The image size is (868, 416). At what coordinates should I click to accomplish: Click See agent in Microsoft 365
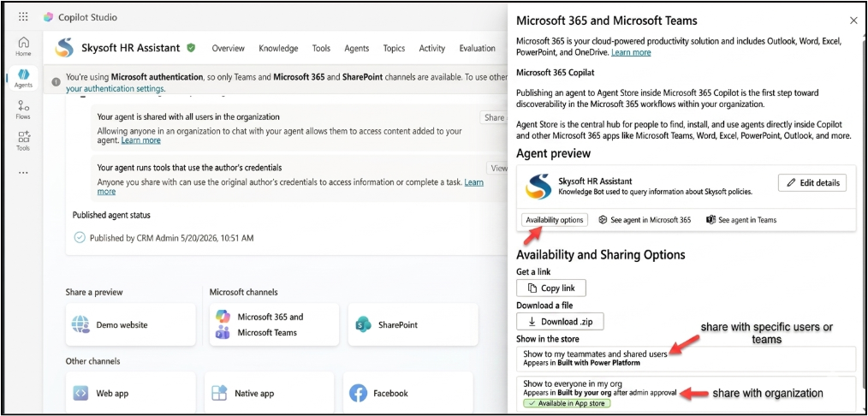tap(645, 220)
